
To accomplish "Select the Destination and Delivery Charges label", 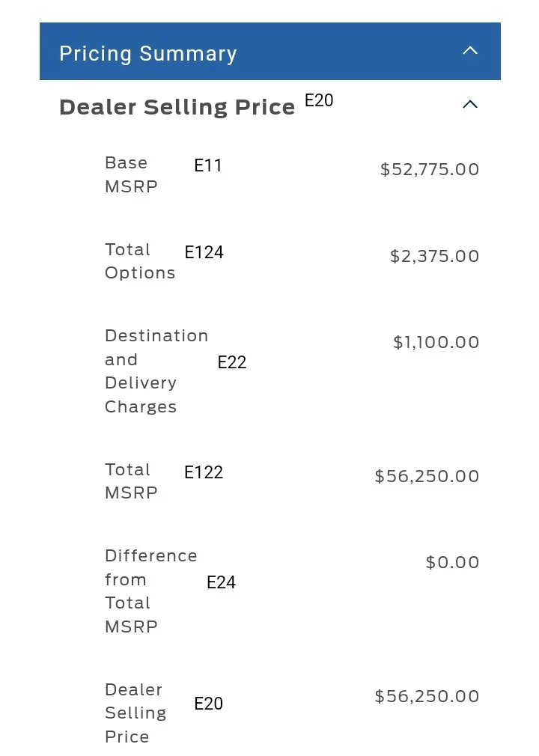I will [156, 371].
